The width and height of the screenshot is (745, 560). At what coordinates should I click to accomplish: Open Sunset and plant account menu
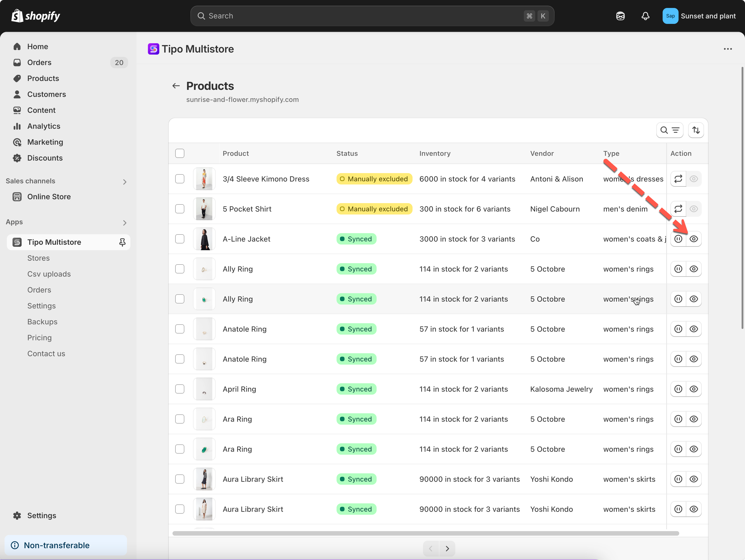pyautogui.click(x=699, y=16)
